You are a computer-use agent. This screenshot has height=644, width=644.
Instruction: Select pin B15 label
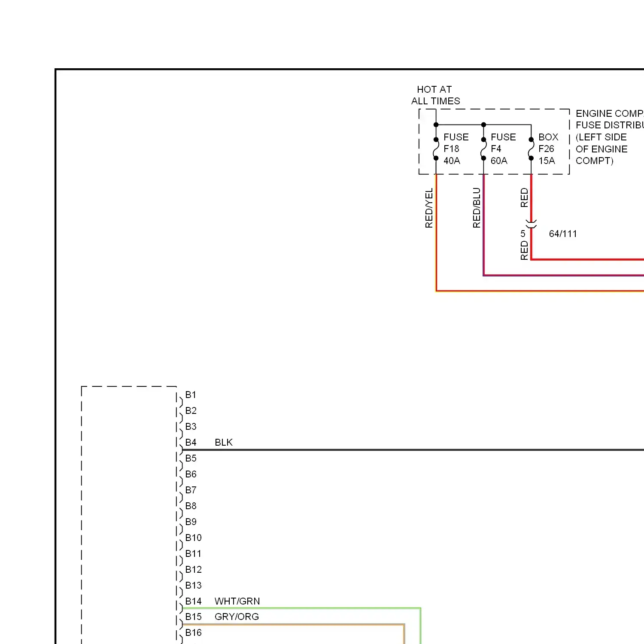click(193, 617)
